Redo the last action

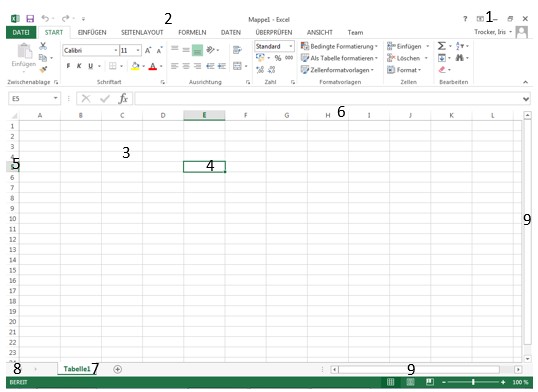(66, 18)
